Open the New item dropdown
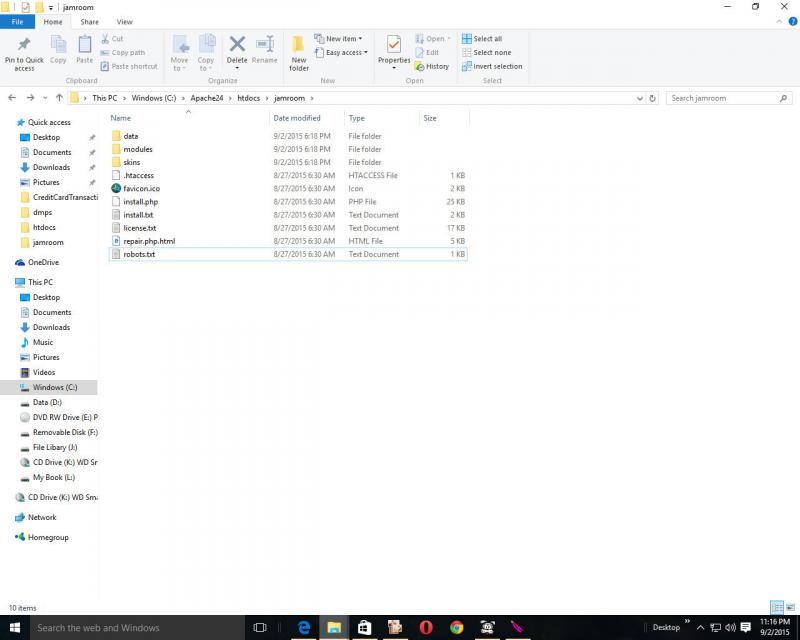Image resolution: width=800 pixels, height=640 pixels. pos(340,39)
